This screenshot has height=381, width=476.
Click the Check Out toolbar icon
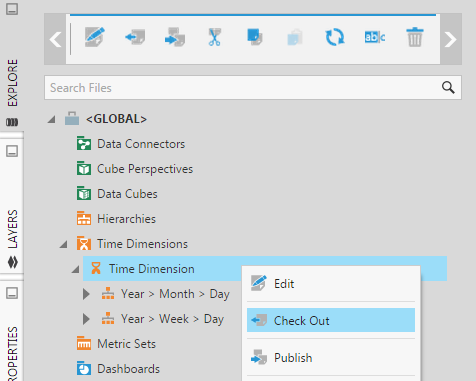135,37
